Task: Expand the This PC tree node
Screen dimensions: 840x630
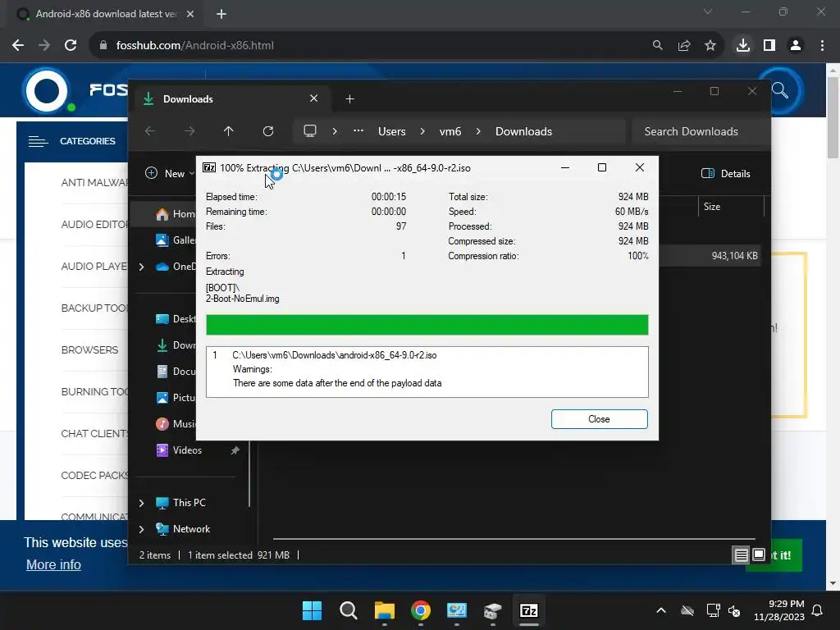Action: point(141,503)
